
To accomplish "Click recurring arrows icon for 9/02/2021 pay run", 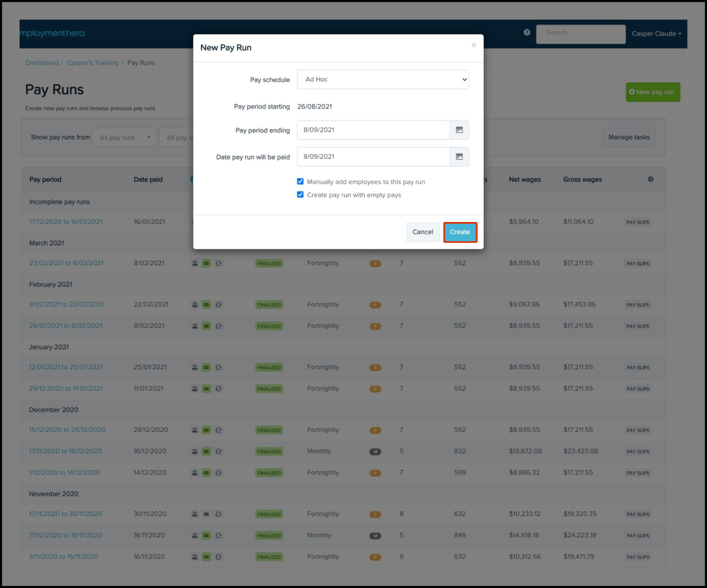I will pyautogui.click(x=218, y=305).
